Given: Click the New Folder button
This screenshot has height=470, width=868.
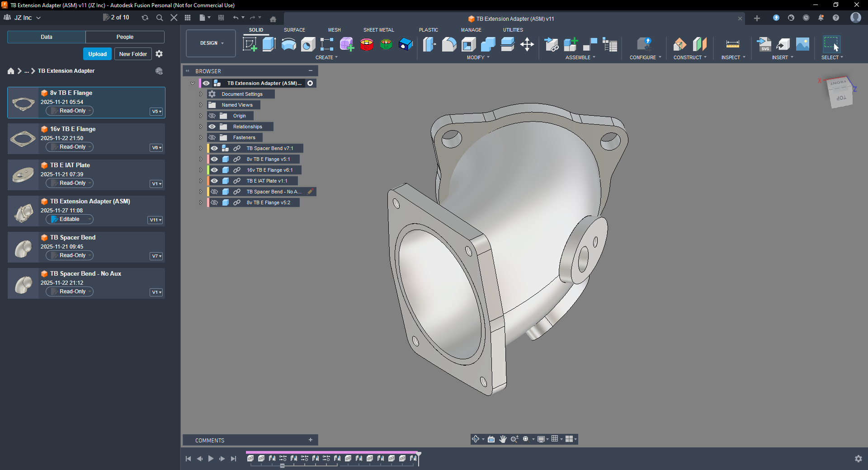Looking at the screenshot, I should 133,54.
